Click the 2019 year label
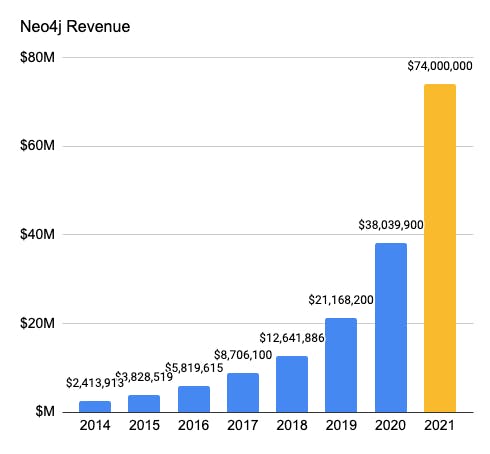This screenshot has width=490, height=454. pos(341,425)
